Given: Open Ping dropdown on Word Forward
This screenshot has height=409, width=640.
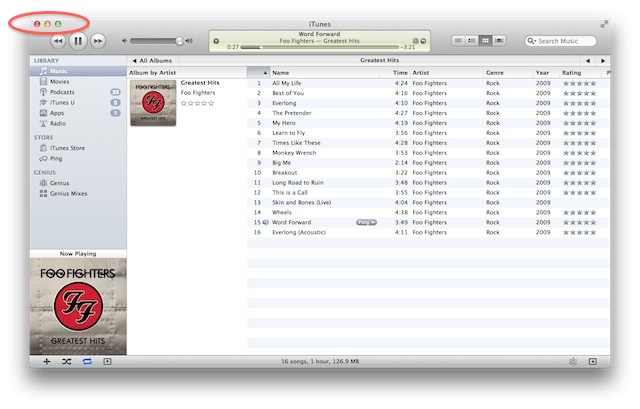Looking at the screenshot, I should [x=366, y=222].
